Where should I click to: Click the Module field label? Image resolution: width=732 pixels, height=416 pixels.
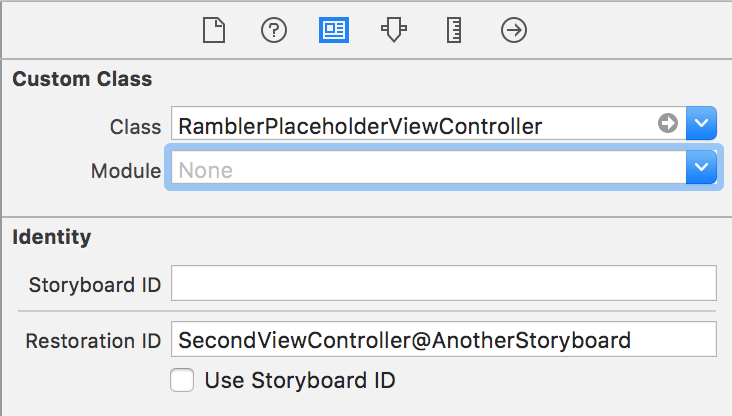click(x=126, y=171)
